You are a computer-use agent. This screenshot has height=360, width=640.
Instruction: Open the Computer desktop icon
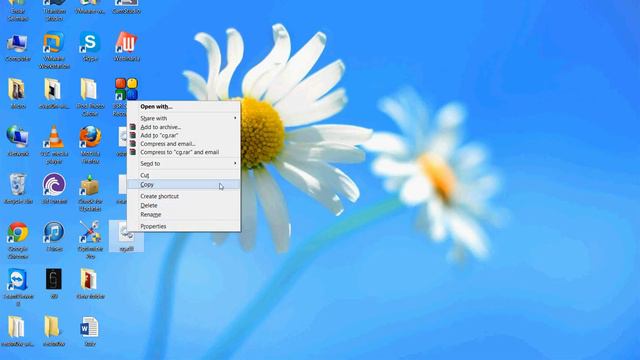[x=17, y=44]
